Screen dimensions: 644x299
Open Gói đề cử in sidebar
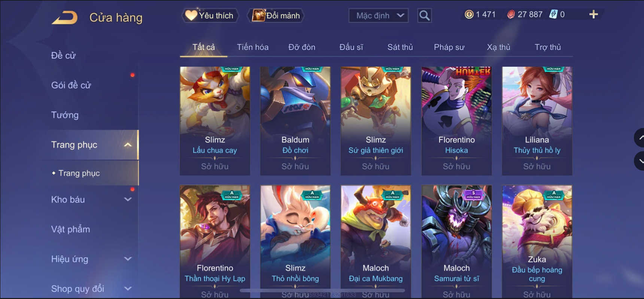[71, 85]
